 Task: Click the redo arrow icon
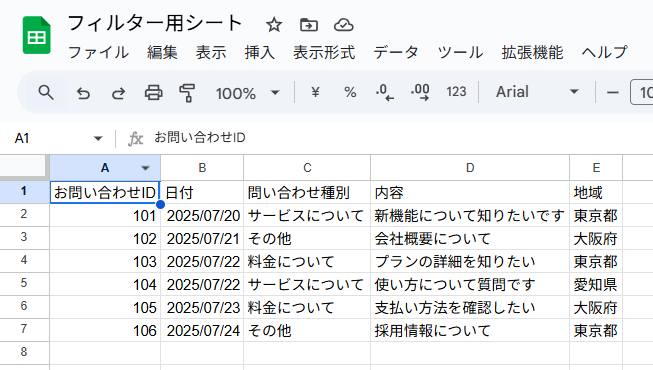(118, 92)
